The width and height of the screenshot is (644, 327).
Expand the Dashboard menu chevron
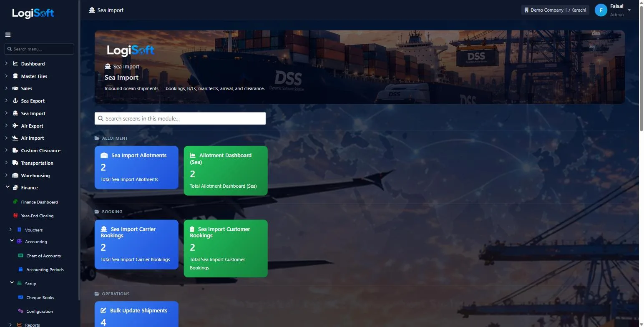(6, 64)
